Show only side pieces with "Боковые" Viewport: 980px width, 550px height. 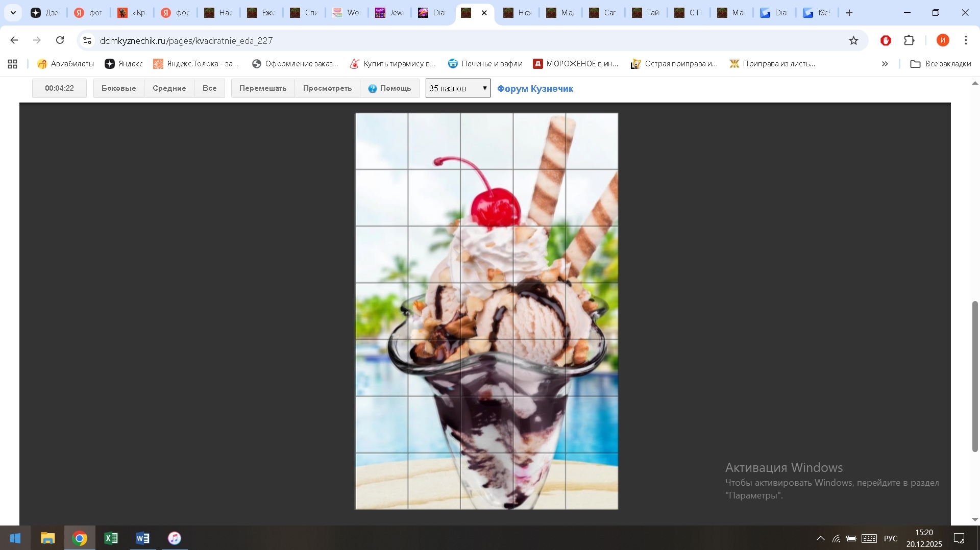119,88
